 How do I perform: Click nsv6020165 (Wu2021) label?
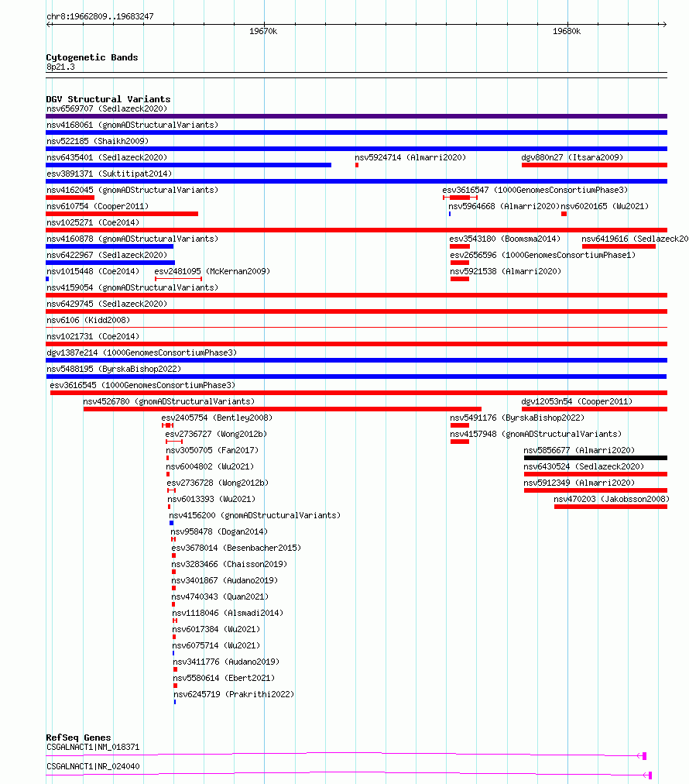pos(605,206)
